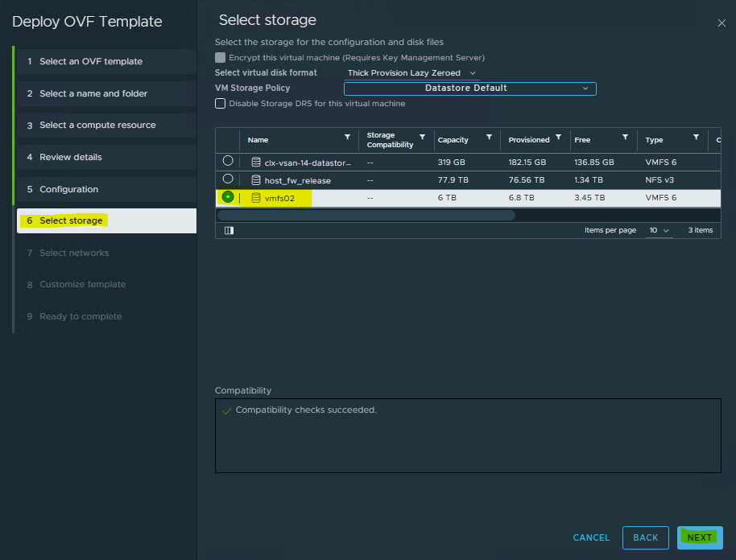Go to step 5 Configuration
736x560 pixels.
click(x=106, y=189)
